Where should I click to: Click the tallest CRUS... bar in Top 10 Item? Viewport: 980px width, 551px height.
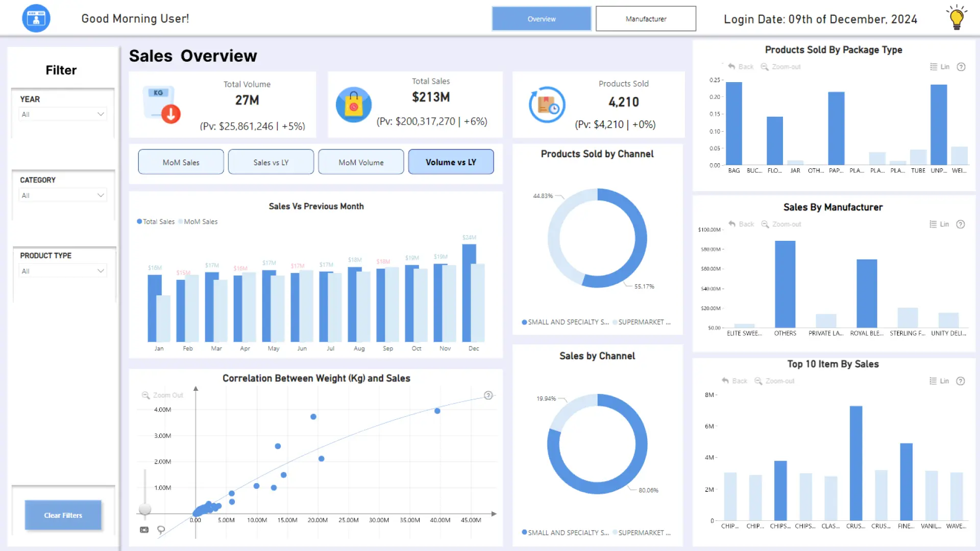point(856,463)
